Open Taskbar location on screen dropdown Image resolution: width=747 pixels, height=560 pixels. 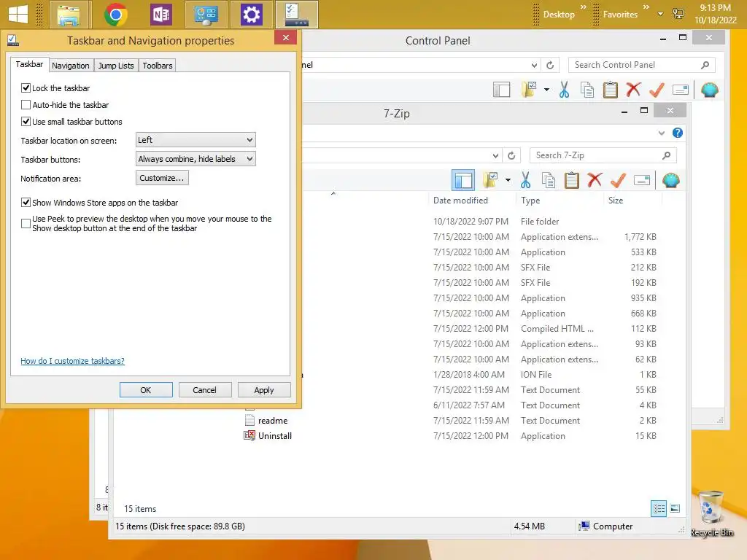[196, 140]
